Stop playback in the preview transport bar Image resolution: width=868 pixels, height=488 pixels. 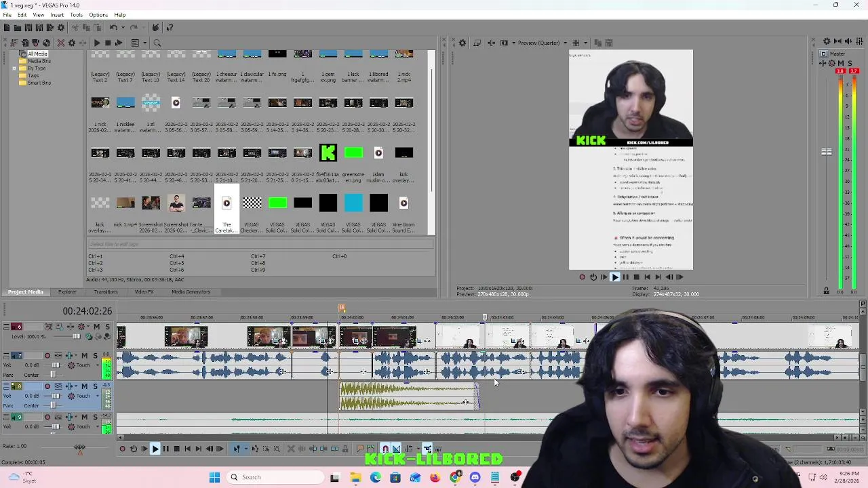tap(636, 277)
